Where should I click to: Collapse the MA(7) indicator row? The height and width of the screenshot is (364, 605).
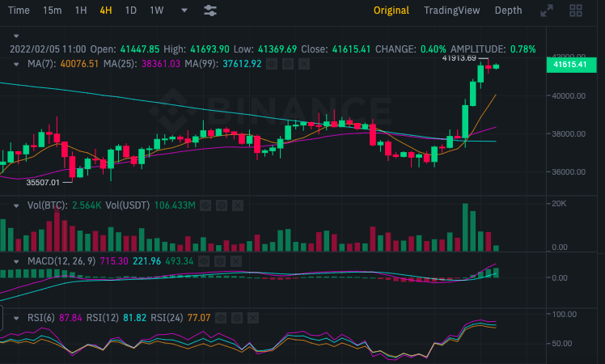(x=16, y=65)
